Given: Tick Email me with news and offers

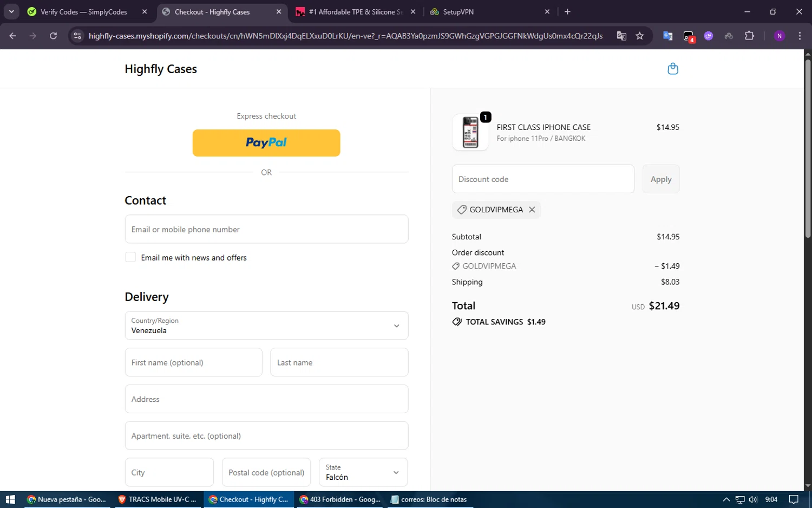Looking at the screenshot, I should (130, 257).
